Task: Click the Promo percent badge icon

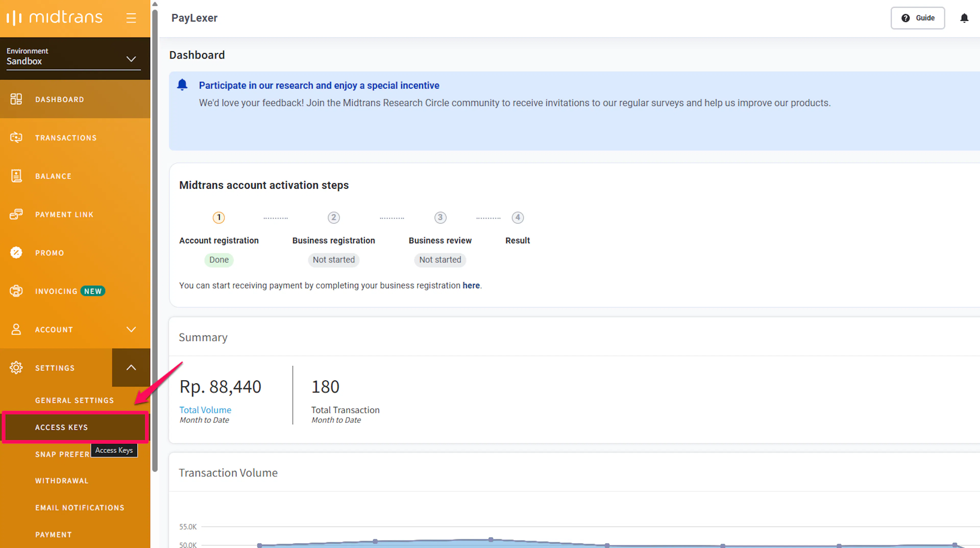Action: [16, 253]
